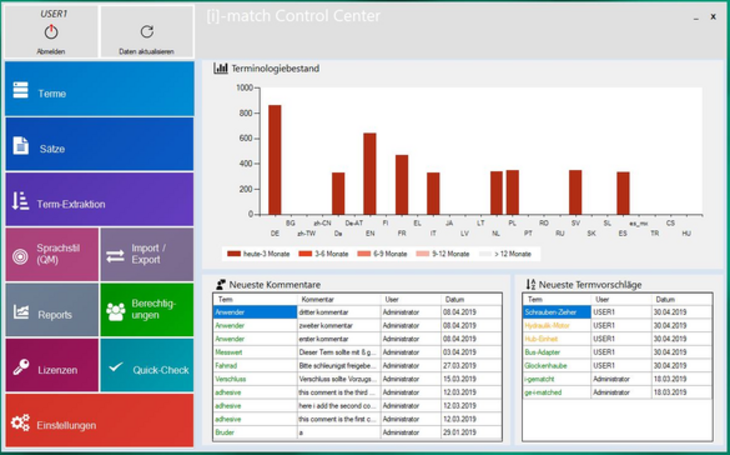730x455 pixels.
Task: Open the Lizenzen key tile
Action: (51, 368)
